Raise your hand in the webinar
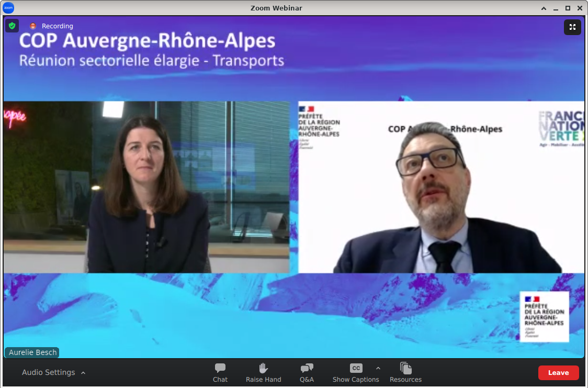The width and height of the screenshot is (588, 388). [263, 373]
